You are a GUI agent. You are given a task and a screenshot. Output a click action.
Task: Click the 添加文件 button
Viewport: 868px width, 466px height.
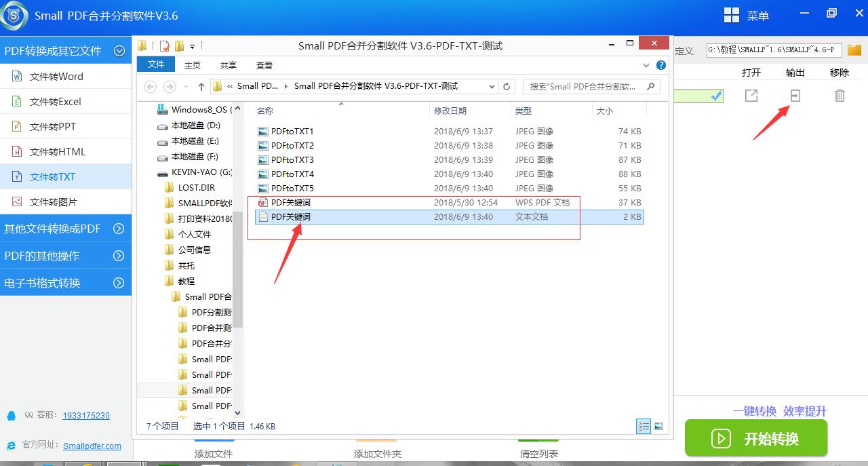214,452
